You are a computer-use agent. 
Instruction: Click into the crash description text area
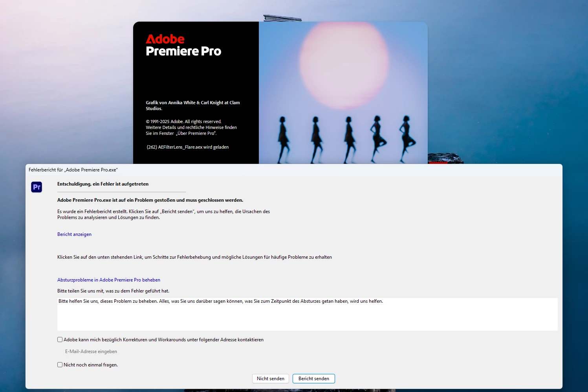(x=307, y=314)
